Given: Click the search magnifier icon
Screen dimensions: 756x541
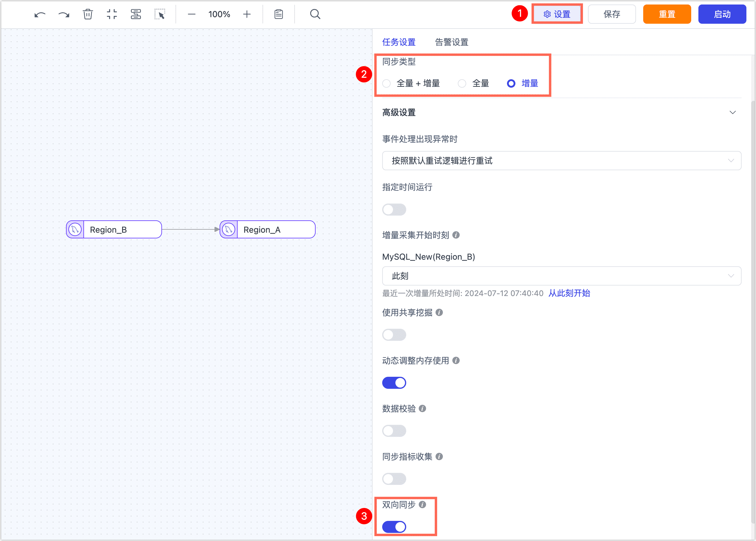Looking at the screenshot, I should [x=315, y=14].
